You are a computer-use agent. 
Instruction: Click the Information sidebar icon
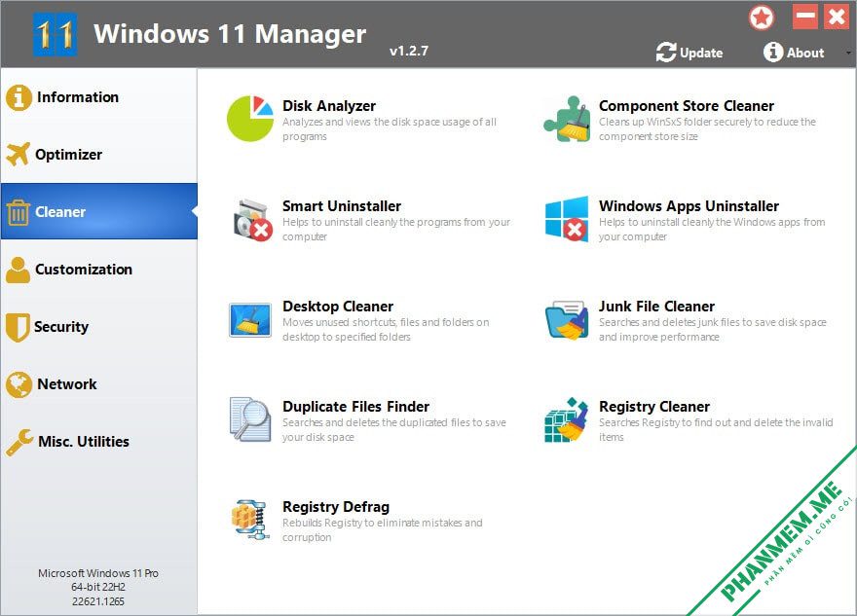coord(19,97)
